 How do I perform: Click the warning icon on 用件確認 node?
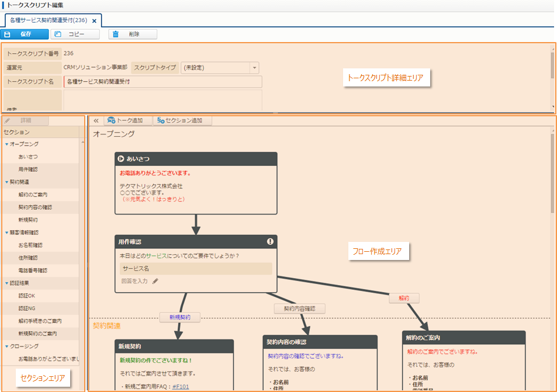270,241
